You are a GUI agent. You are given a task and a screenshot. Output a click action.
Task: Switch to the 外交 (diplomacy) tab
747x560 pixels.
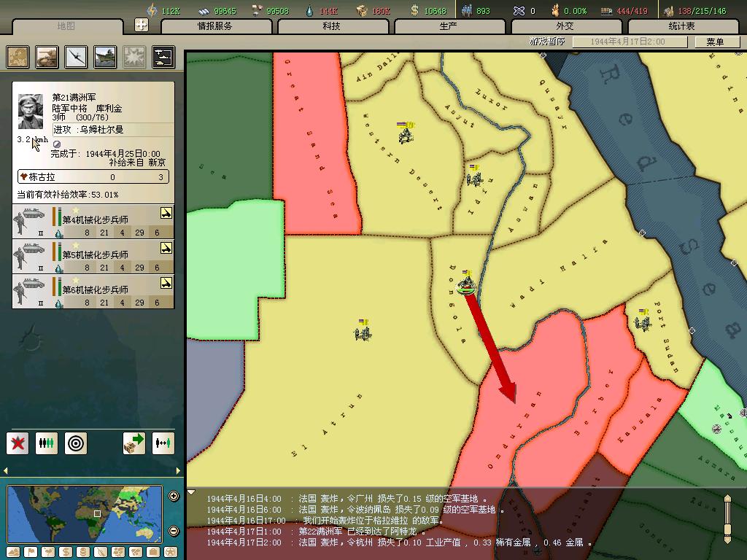coord(565,26)
